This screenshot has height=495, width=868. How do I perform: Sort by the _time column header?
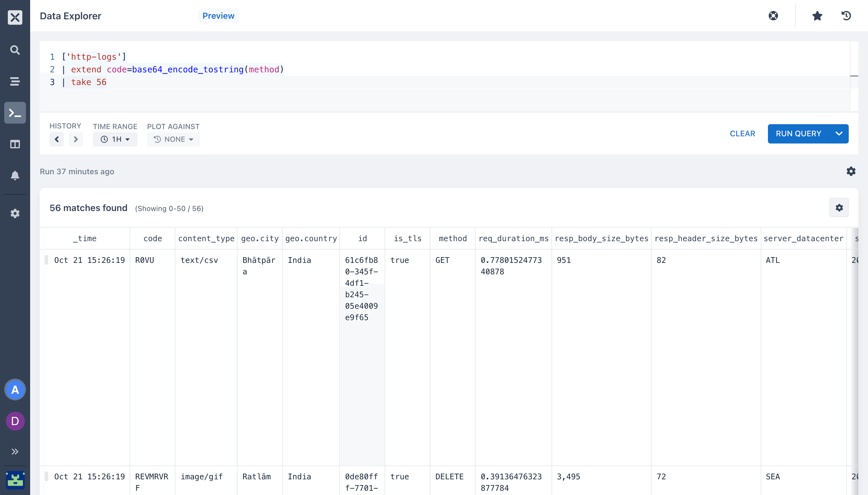click(85, 238)
